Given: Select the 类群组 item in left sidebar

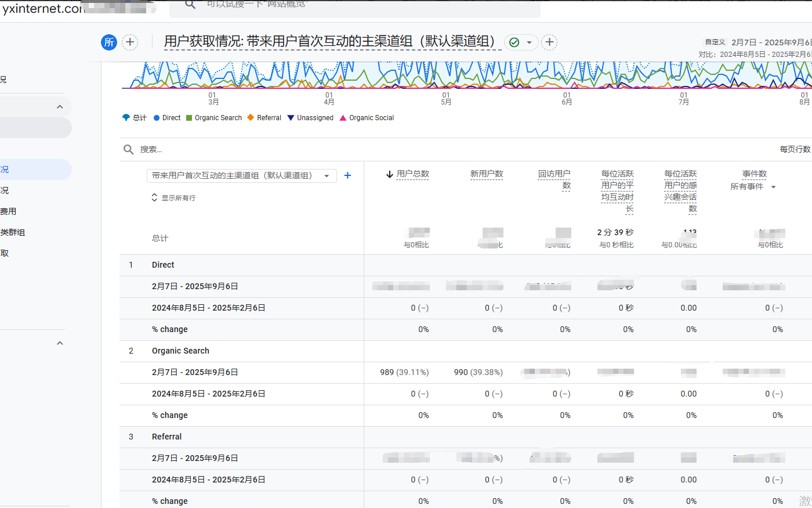Looking at the screenshot, I should click(x=13, y=232).
